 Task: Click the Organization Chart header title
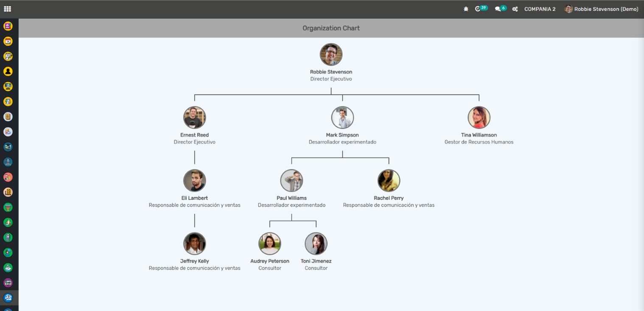coord(331,28)
